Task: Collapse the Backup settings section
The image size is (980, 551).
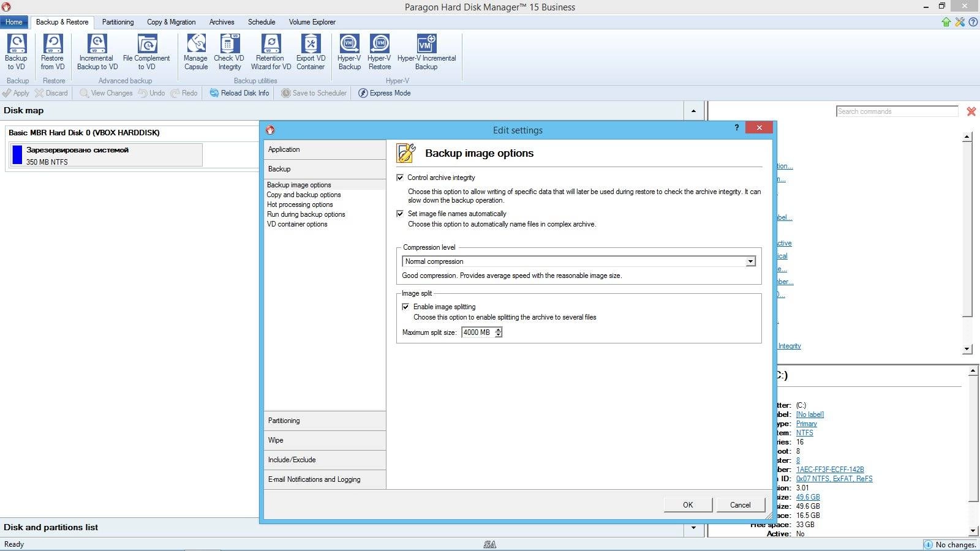Action: [x=325, y=169]
